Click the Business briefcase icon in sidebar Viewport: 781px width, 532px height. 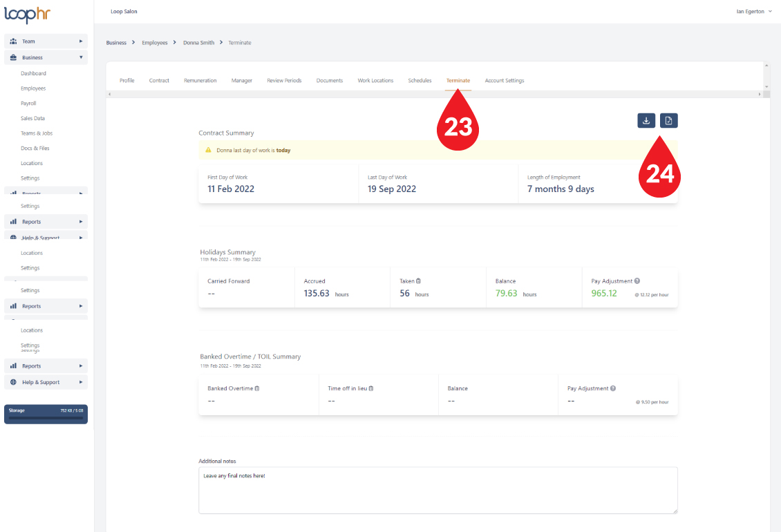pos(13,57)
